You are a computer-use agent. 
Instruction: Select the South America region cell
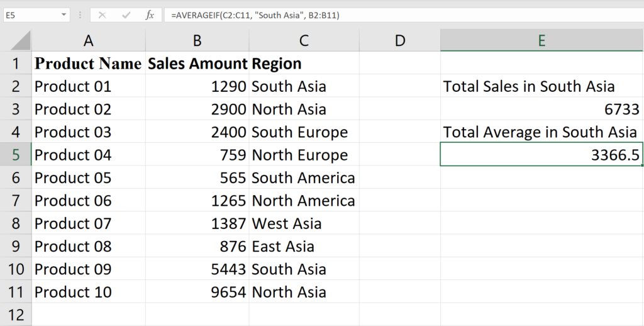tap(304, 177)
